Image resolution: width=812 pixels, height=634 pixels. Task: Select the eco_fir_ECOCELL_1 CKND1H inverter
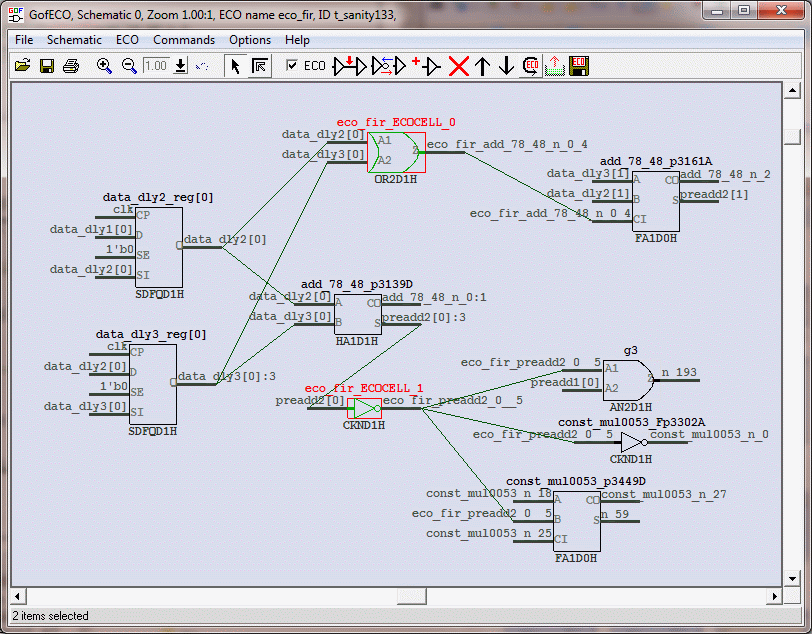(365, 409)
